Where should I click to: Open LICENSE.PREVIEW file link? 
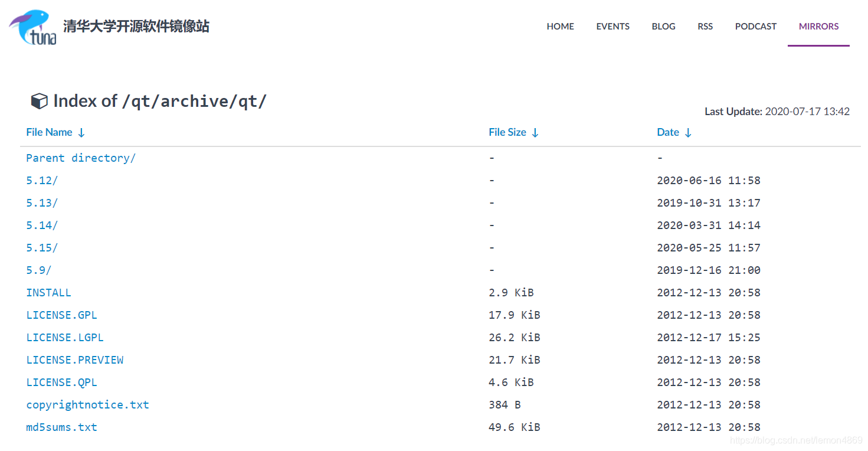coord(75,360)
